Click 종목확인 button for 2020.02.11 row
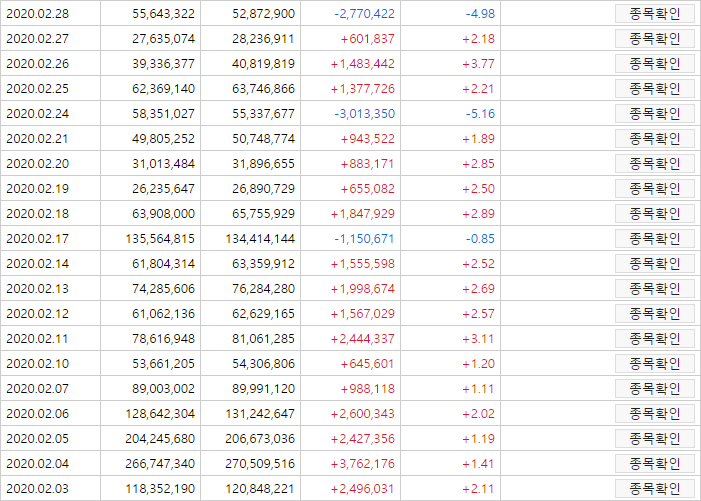The image size is (701, 501). tap(655, 339)
